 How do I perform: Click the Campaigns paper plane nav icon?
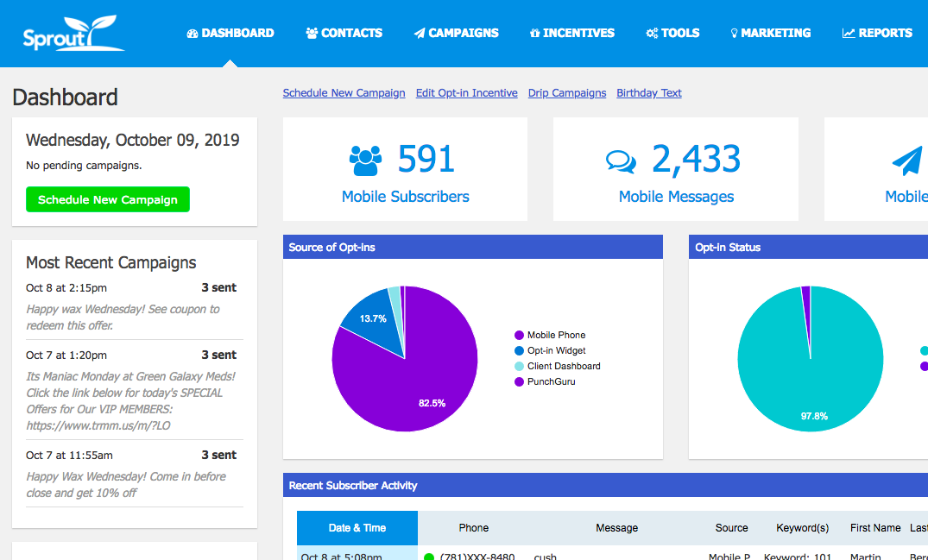coord(419,33)
